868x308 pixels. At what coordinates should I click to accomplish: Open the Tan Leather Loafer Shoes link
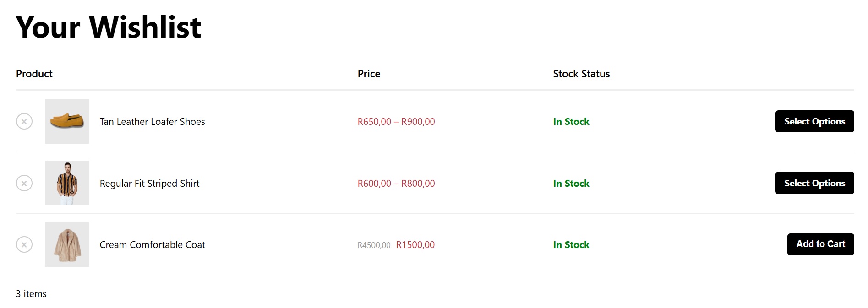click(x=152, y=122)
